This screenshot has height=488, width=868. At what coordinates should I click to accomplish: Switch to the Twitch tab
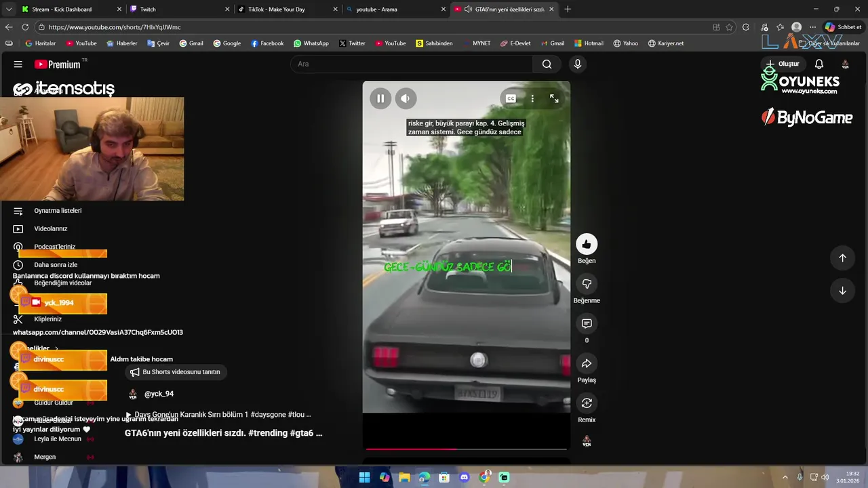click(x=179, y=9)
